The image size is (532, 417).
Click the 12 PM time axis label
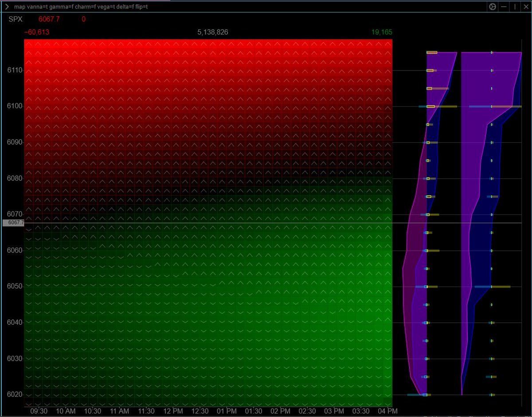point(173,411)
